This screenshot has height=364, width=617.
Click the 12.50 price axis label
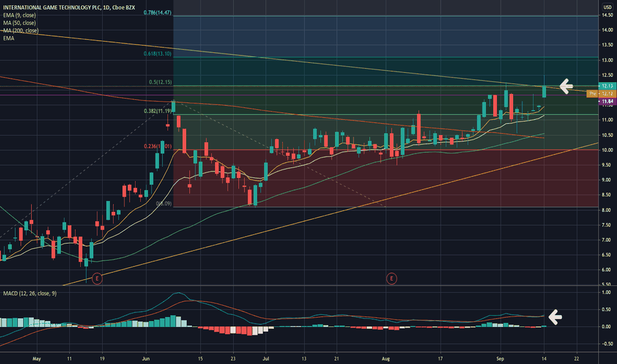[x=607, y=75]
